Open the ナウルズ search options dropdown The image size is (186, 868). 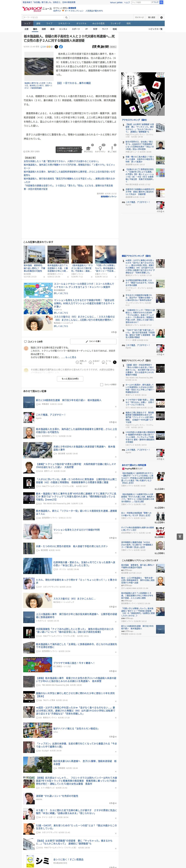click(155, 2)
